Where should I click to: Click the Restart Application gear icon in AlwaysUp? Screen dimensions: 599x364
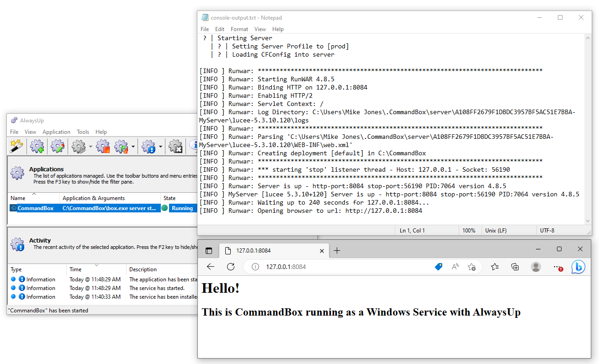(121, 147)
